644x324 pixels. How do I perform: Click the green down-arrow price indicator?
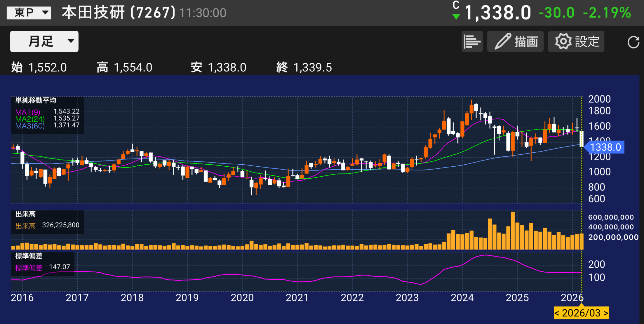[x=456, y=17]
